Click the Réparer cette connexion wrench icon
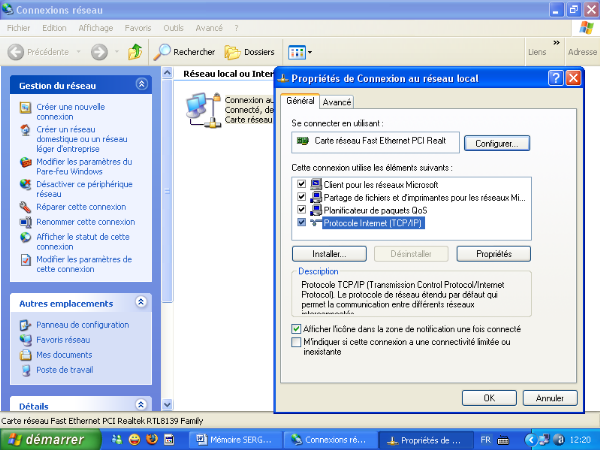This screenshot has height=450, width=600. (x=25, y=207)
